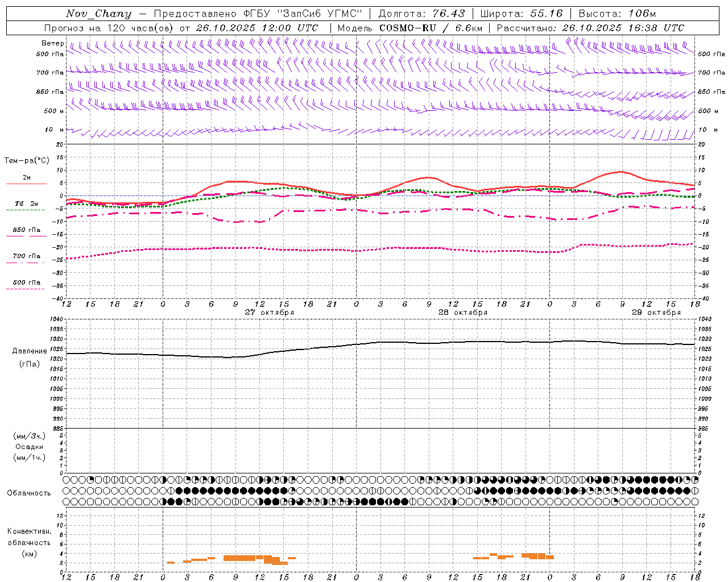Click right-side '500 м' wind level label
The height and width of the screenshot is (582, 728).
click(x=708, y=111)
